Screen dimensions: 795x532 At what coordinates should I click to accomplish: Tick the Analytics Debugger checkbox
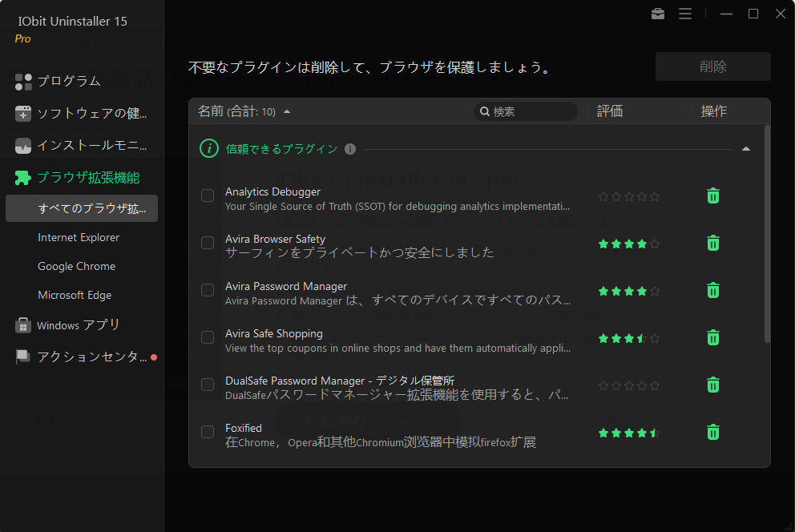pyautogui.click(x=208, y=195)
